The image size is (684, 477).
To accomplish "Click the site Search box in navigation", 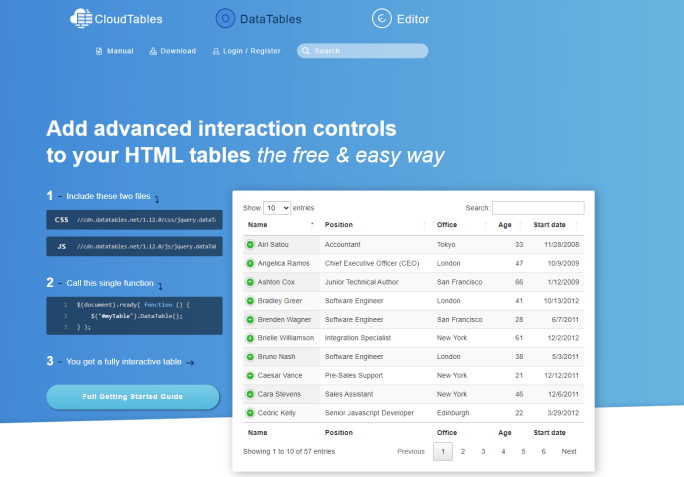I will pyautogui.click(x=363, y=51).
